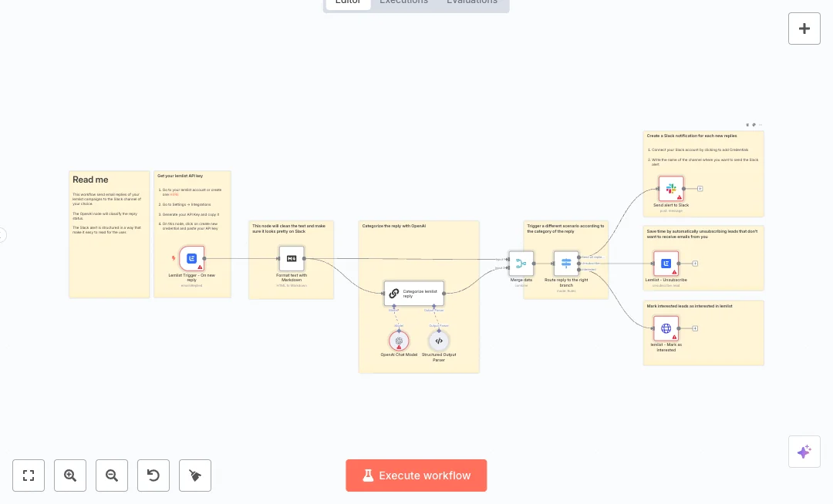Image resolution: width=833 pixels, height=504 pixels.
Task: Open the add node plus panel
Action: pyautogui.click(x=804, y=29)
